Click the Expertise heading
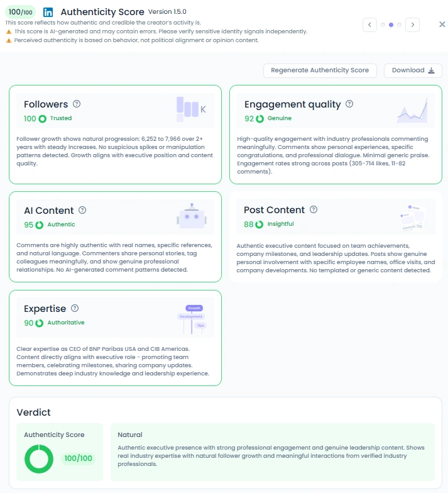Viewport: 448px width, 493px height. coord(45,308)
